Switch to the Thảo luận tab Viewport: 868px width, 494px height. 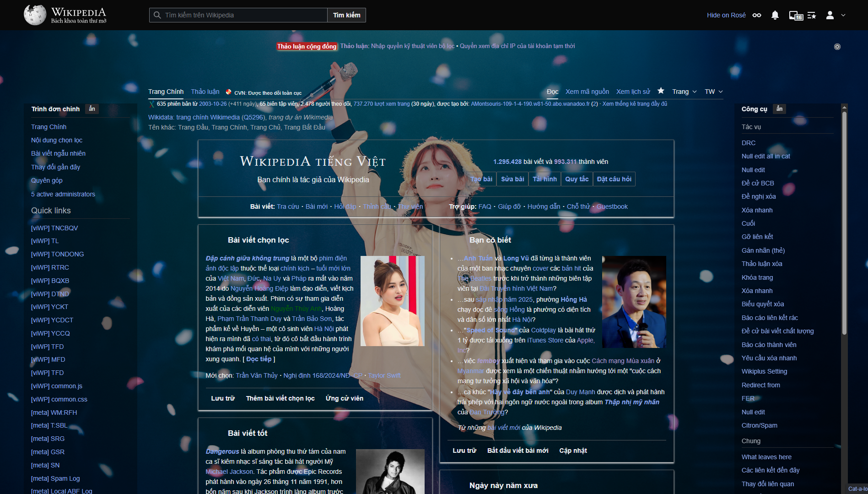(x=205, y=92)
